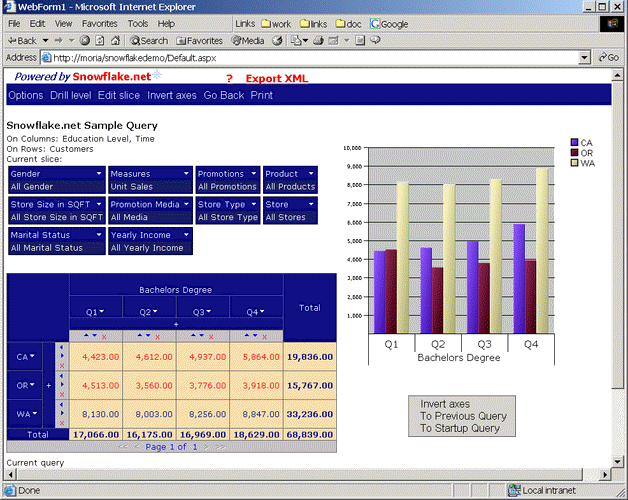Image resolution: width=628 pixels, height=500 pixels.
Task: Click Options in the blue bar
Action: [26, 95]
